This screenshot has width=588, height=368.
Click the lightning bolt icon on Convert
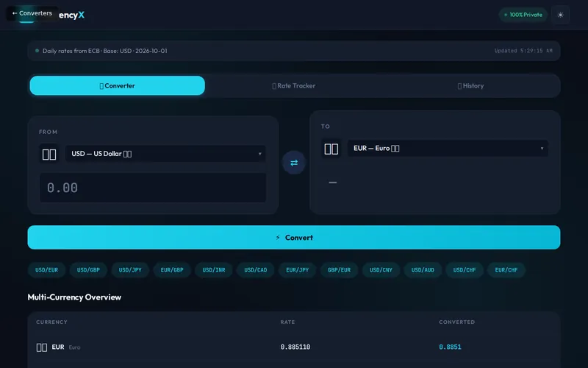click(x=278, y=237)
